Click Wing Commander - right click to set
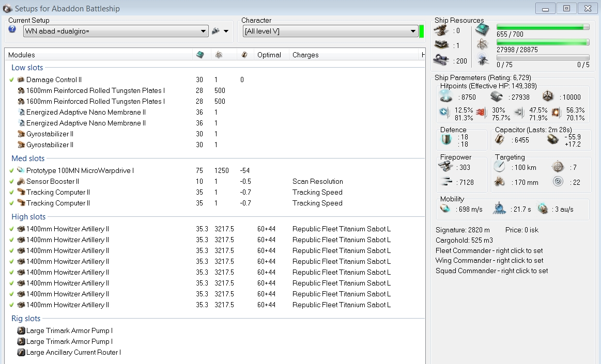Image resolution: width=601 pixels, height=364 pixels. coord(489,260)
